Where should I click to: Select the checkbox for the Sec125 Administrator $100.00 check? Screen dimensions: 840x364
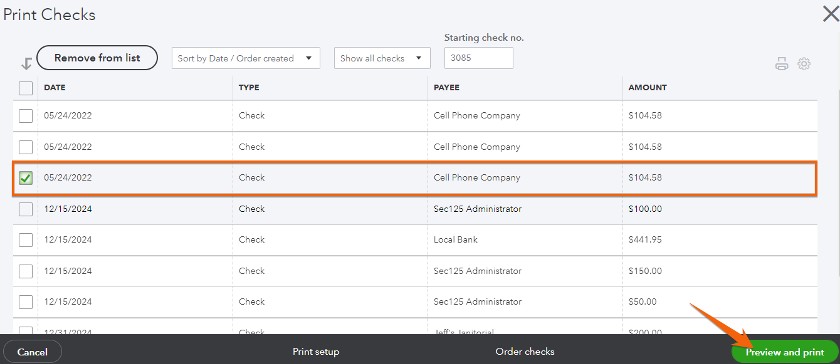(26, 209)
